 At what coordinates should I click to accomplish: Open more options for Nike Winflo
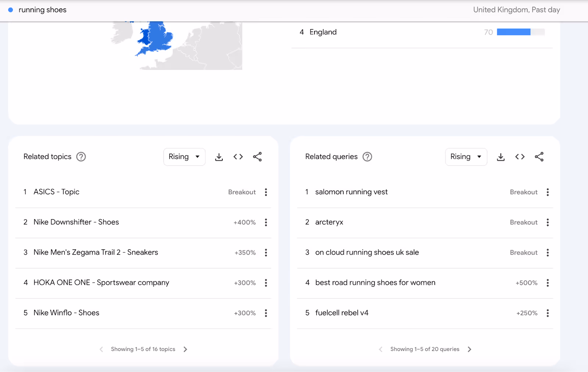point(266,313)
